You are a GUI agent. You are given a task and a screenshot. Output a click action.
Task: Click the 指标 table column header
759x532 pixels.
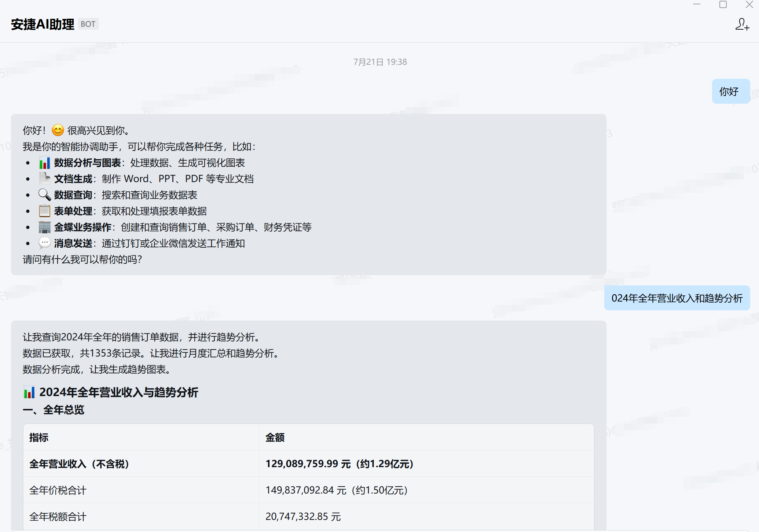pyautogui.click(x=39, y=437)
